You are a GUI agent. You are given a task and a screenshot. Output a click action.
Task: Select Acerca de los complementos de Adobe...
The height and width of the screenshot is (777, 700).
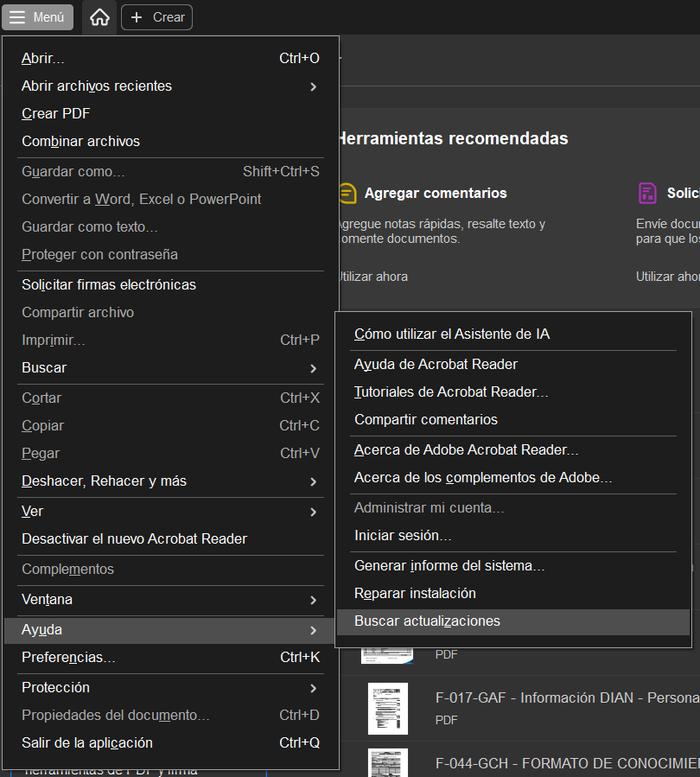513,478
